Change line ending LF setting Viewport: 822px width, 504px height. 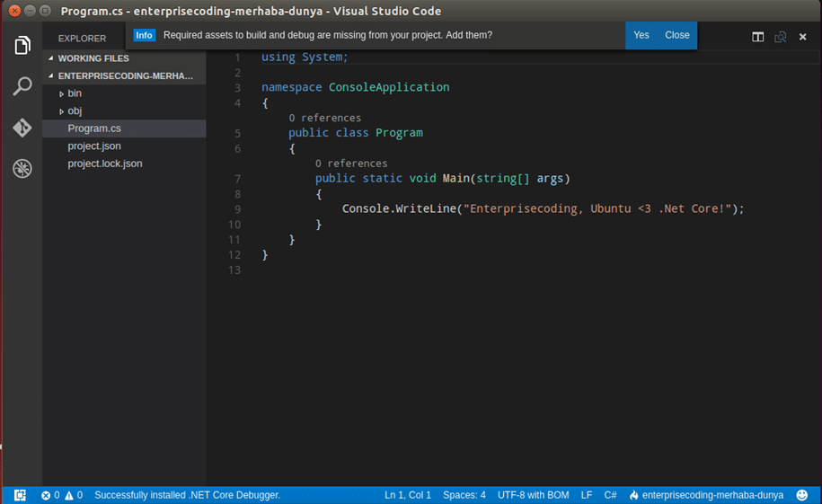586,495
